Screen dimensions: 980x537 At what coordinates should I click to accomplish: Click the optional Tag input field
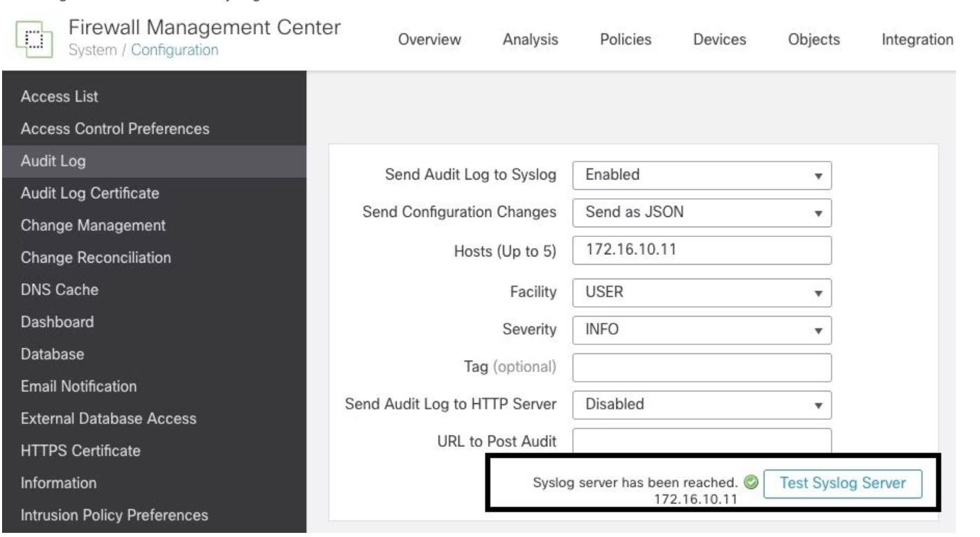[x=701, y=367]
